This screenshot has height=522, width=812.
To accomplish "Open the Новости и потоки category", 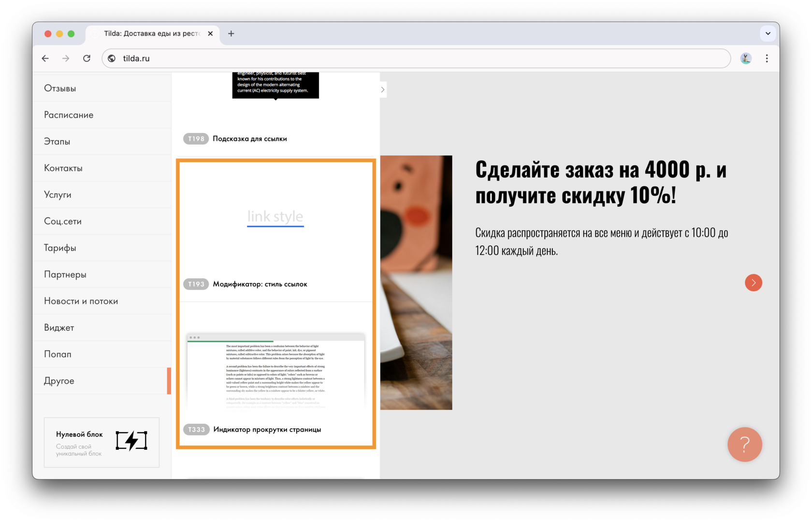I will click(x=81, y=301).
